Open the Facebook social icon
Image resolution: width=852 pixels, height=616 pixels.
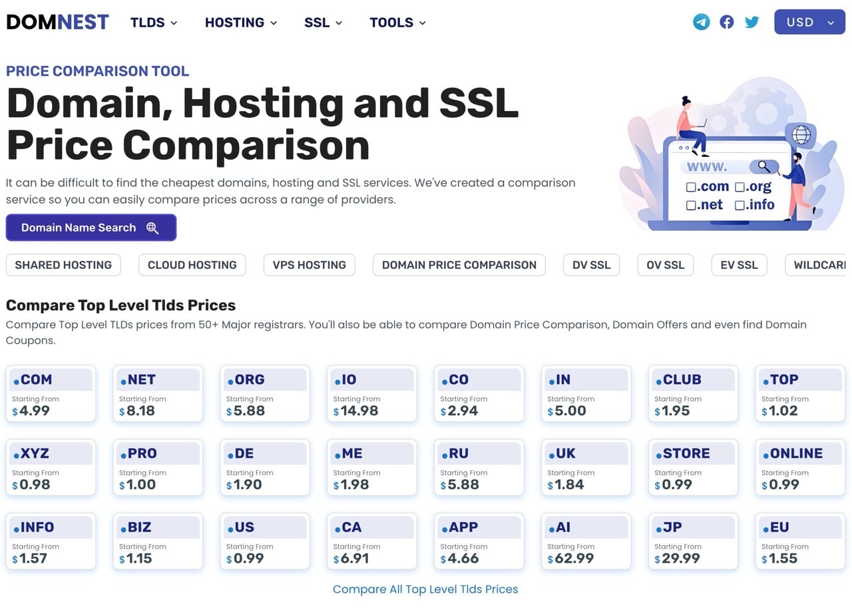pos(727,22)
